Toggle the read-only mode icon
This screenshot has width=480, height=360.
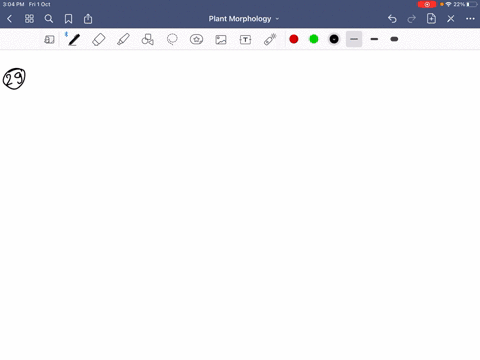(49, 40)
